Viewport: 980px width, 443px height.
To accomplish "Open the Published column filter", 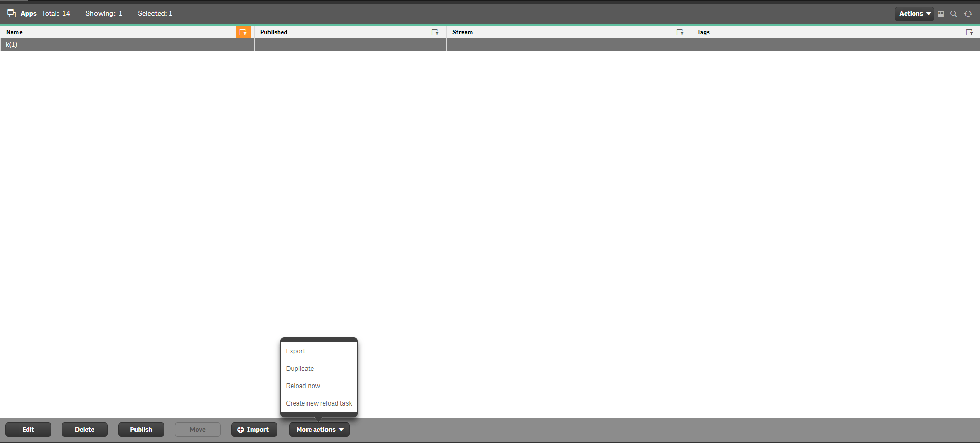I will click(435, 32).
